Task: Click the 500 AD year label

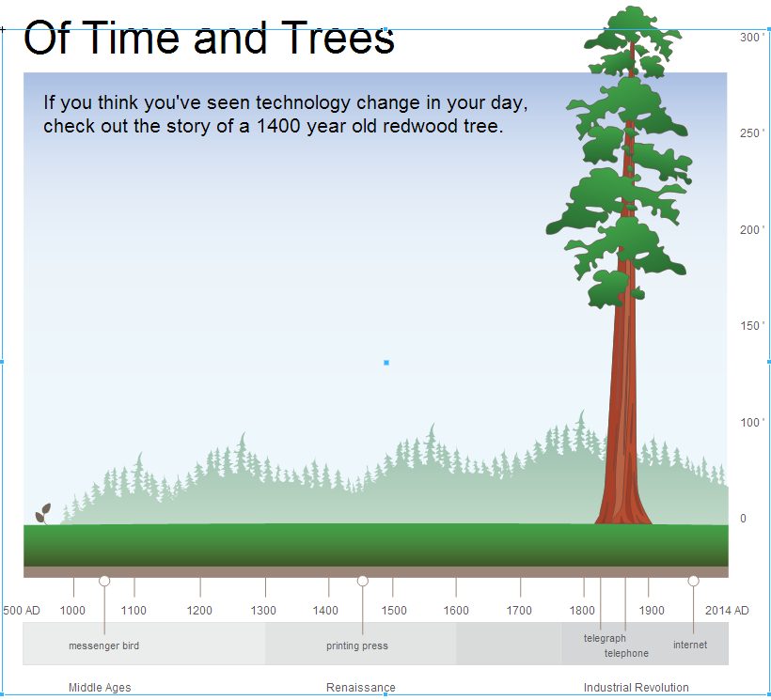Action: click(21, 611)
